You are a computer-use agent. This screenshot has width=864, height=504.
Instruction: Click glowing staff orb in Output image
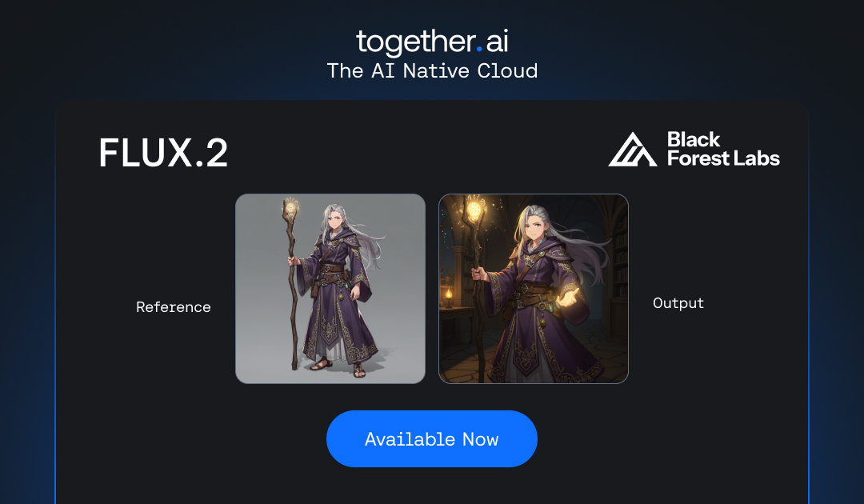click(x=474, y=210)
